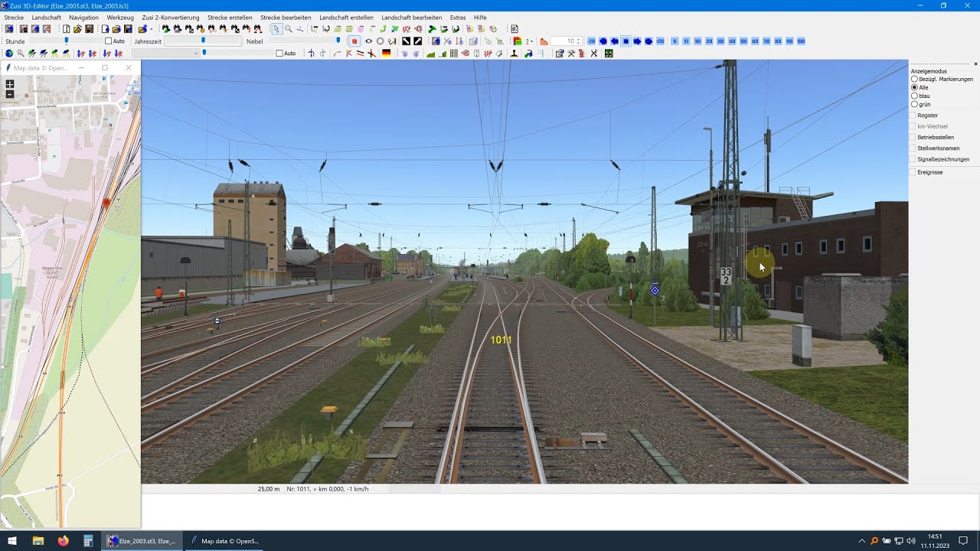This screenshot has height=551, width=980.
Task: Open the Strecke menu
Action: (14, 18)
